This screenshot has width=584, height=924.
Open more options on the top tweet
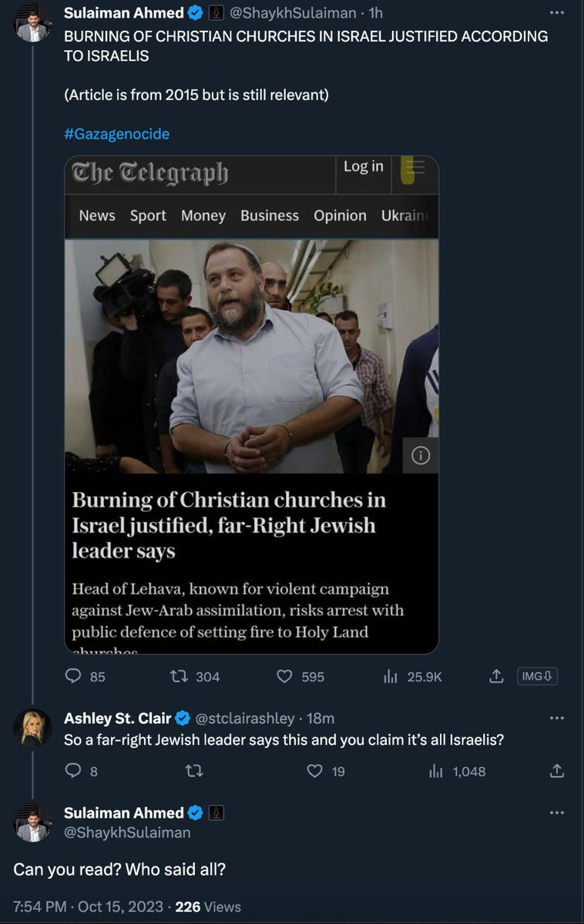556,13
